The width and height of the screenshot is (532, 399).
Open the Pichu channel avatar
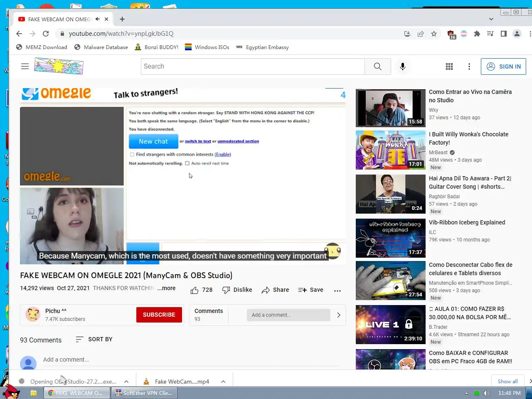click(x=33, y=315)
